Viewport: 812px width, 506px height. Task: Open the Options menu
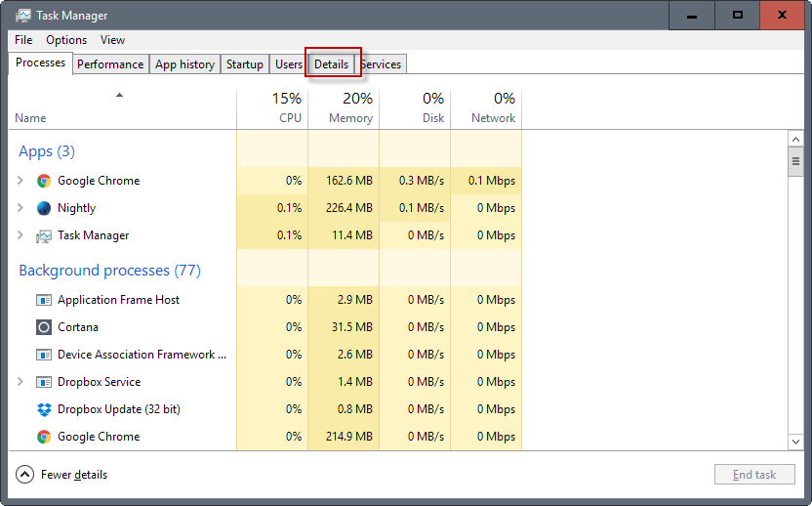(x=66, y=40)
